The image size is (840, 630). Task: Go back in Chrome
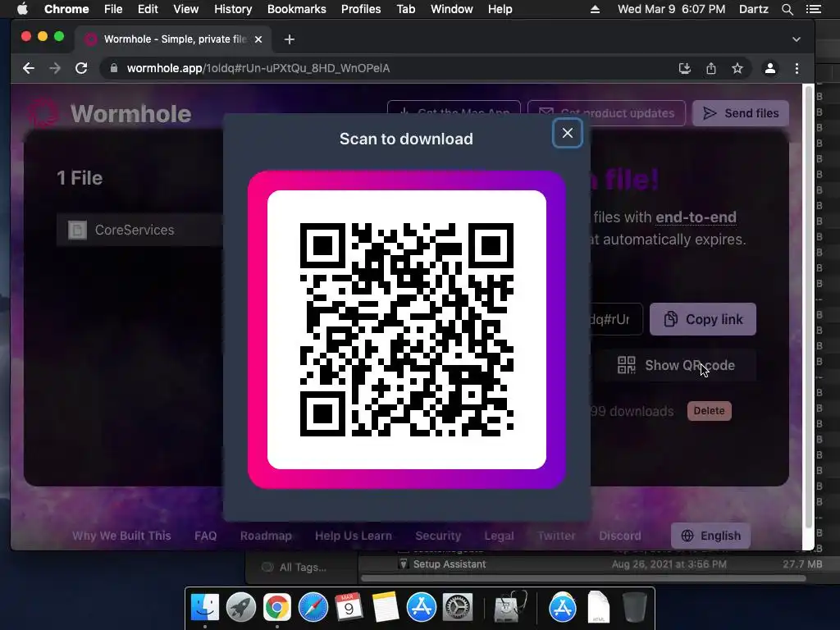click(x=29, y=68)
